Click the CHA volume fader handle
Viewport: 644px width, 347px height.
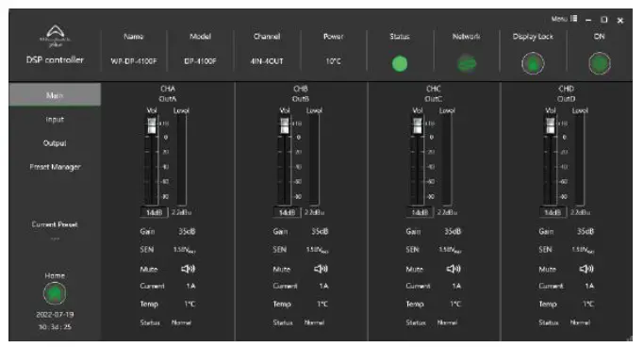[152, 126]
